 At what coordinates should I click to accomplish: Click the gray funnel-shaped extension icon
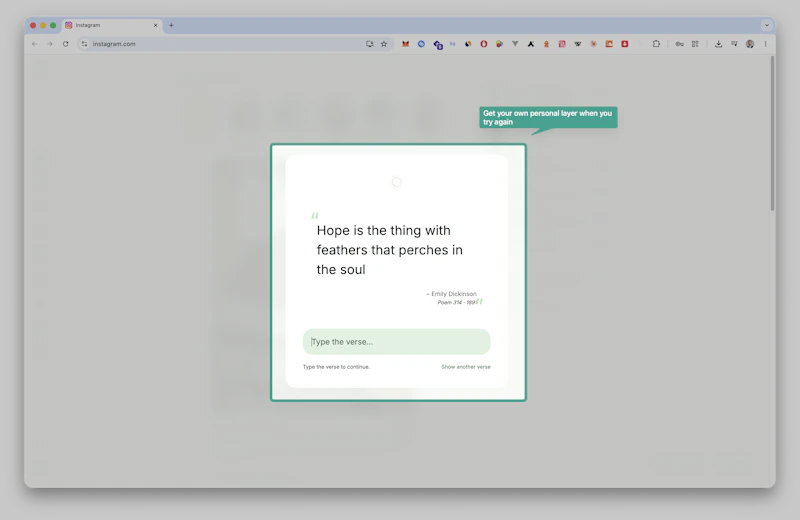click(515, 44)
